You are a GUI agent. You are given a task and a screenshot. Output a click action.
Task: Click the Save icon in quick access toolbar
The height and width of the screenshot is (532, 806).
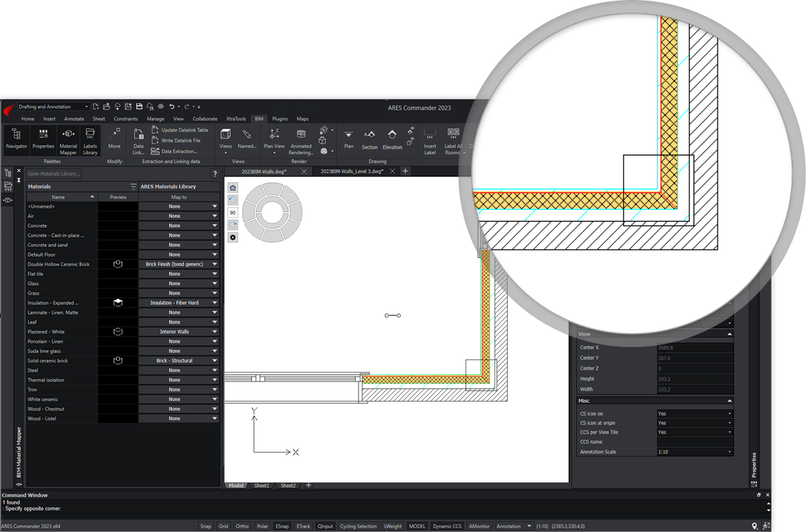coord(139,106)
